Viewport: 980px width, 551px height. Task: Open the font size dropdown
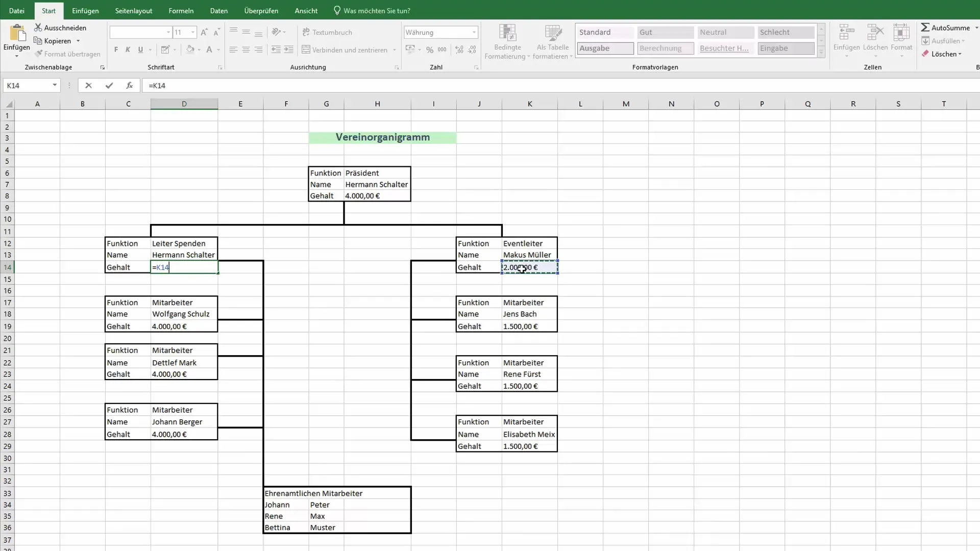[192, 32]
